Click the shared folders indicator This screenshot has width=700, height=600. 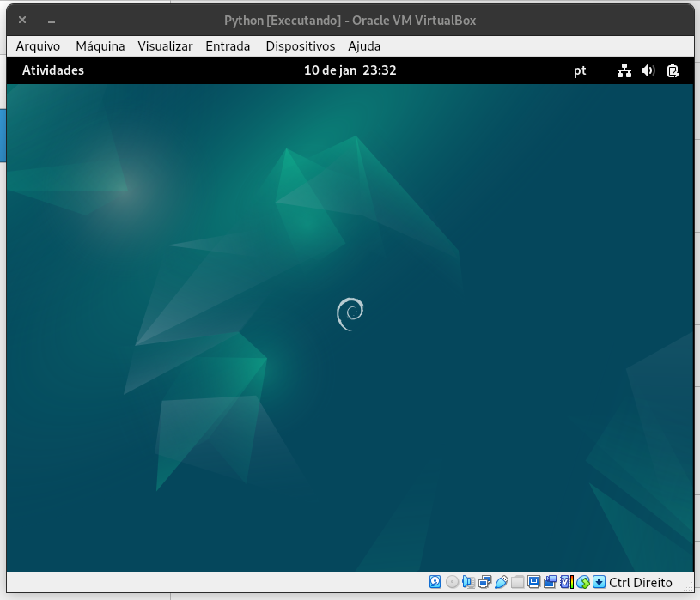(517, 582)
